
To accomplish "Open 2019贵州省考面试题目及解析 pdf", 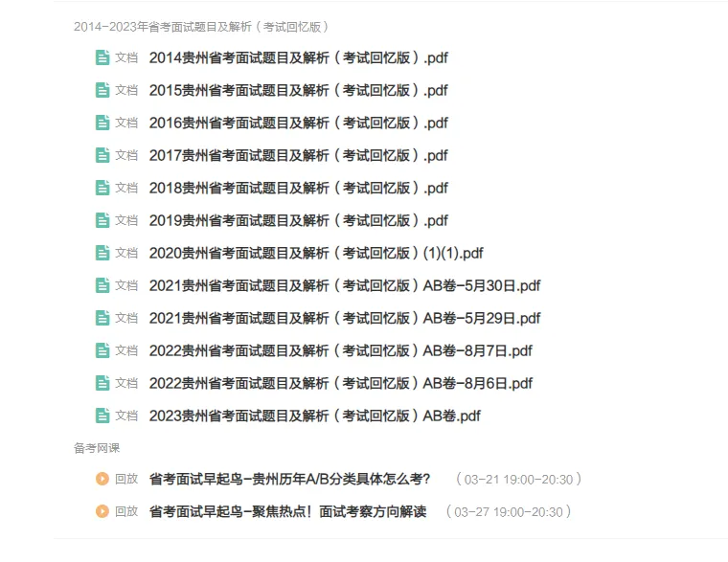I will tap(299, 220).
